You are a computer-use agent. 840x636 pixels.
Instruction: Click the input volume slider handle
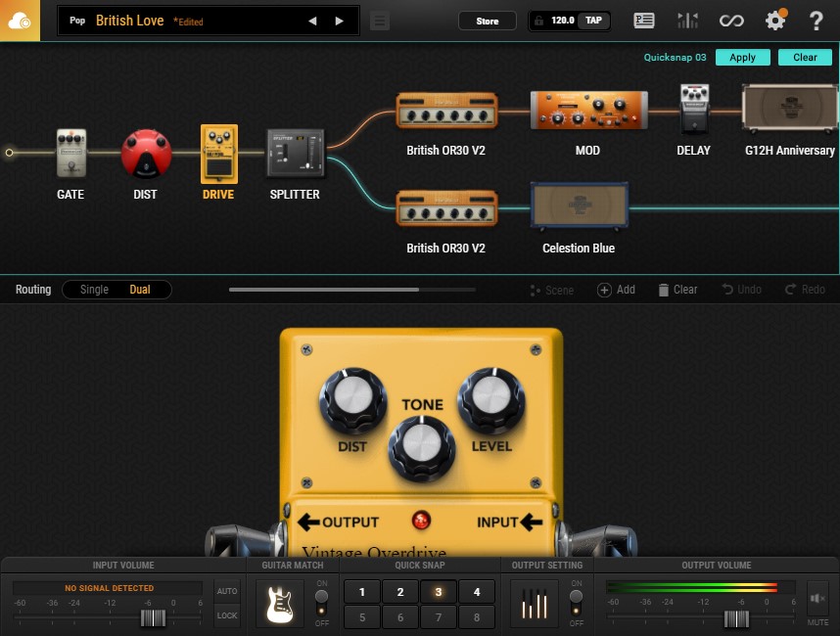pos(153,617)
